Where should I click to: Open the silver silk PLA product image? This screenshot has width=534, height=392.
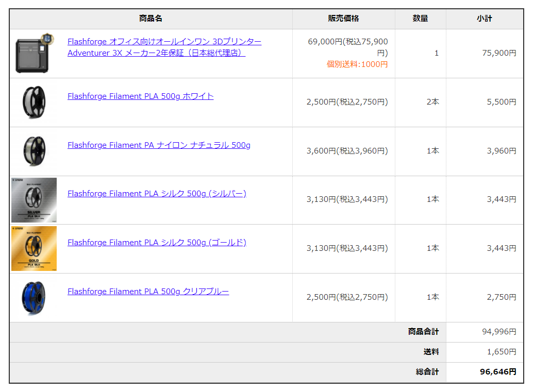coord(34,200)
